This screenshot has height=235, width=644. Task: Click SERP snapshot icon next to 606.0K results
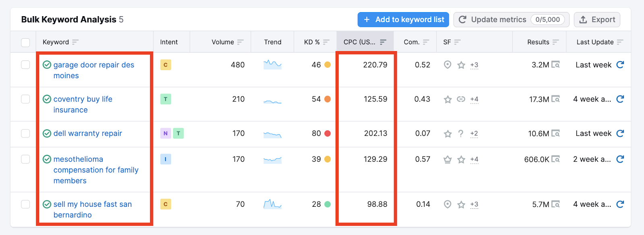[555, 159]
